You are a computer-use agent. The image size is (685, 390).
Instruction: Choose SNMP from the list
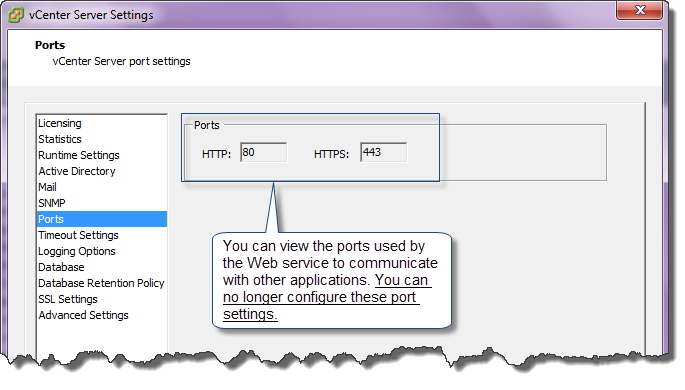[x=102, y=204]
